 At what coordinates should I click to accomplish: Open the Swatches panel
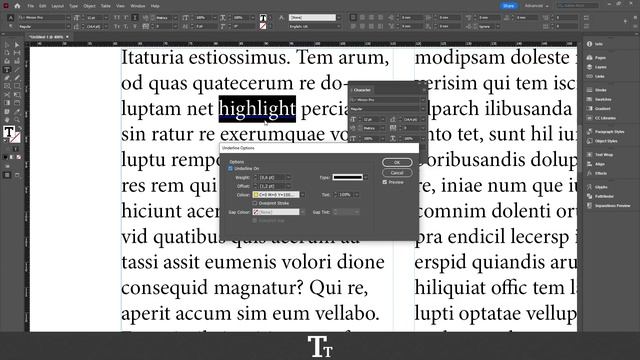599,99
